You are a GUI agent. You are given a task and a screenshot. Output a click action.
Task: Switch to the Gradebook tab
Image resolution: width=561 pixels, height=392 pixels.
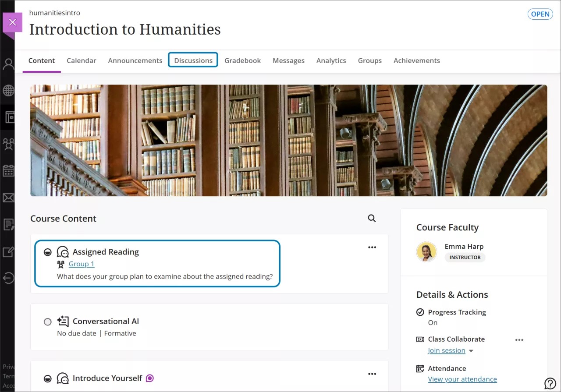[242, 60]
